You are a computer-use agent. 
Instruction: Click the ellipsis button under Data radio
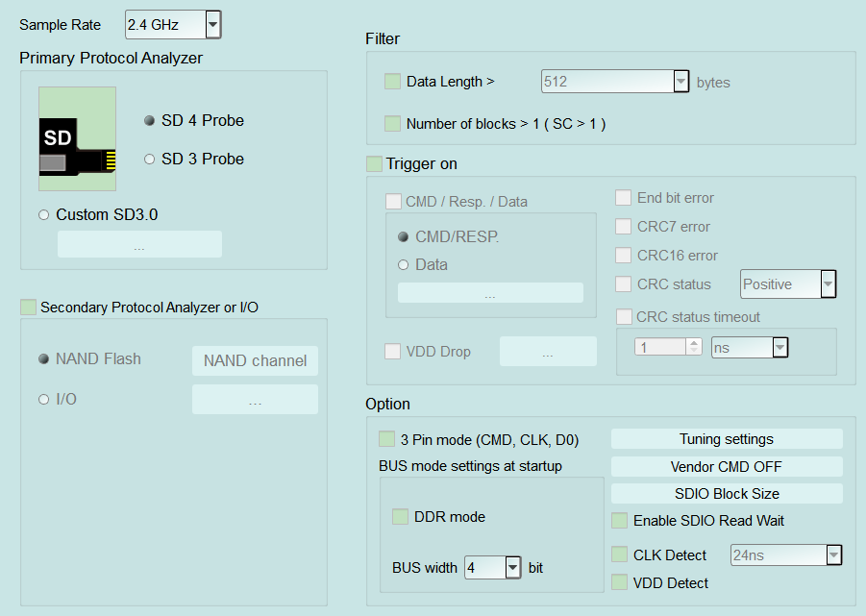point(490,292)
